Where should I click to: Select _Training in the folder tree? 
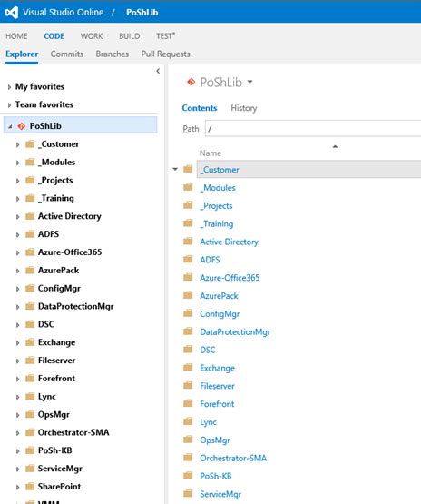point(56,198)
